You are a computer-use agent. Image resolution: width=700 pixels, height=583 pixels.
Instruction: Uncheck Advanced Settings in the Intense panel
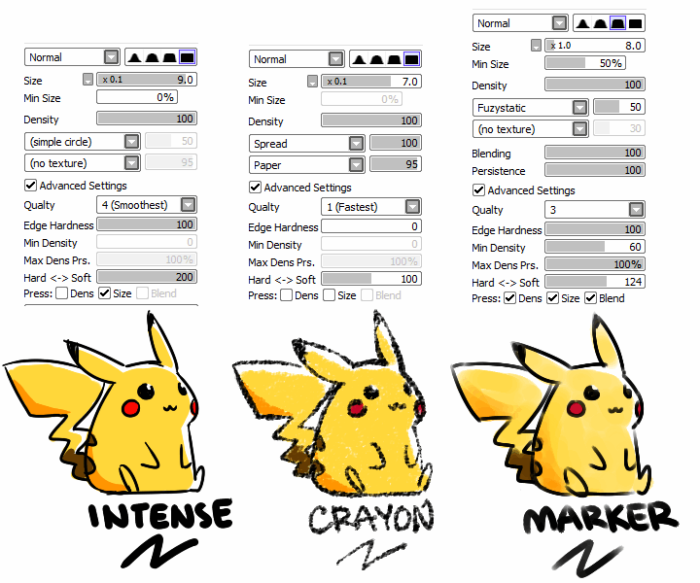[x=30, y=185]
